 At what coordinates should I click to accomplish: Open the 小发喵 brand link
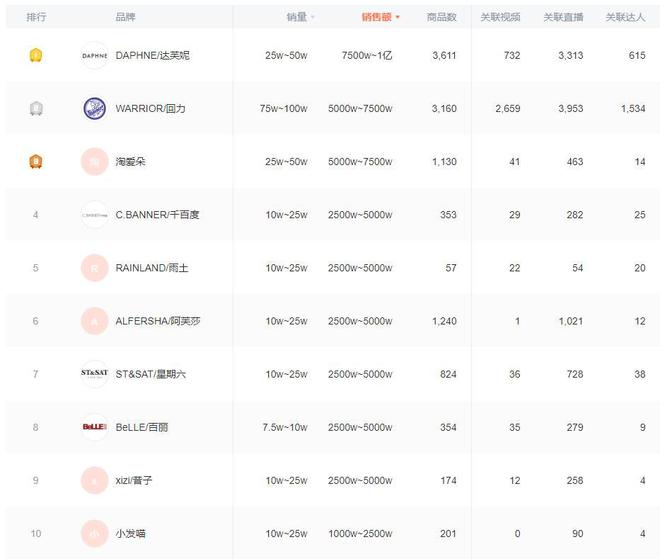pyautogui.click(x=130, y=533)
